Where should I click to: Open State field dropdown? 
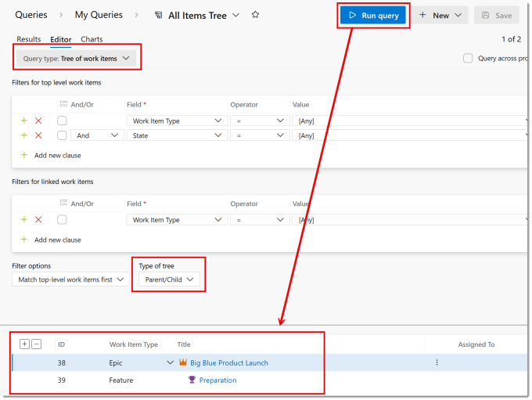click(x=177, y=135)
